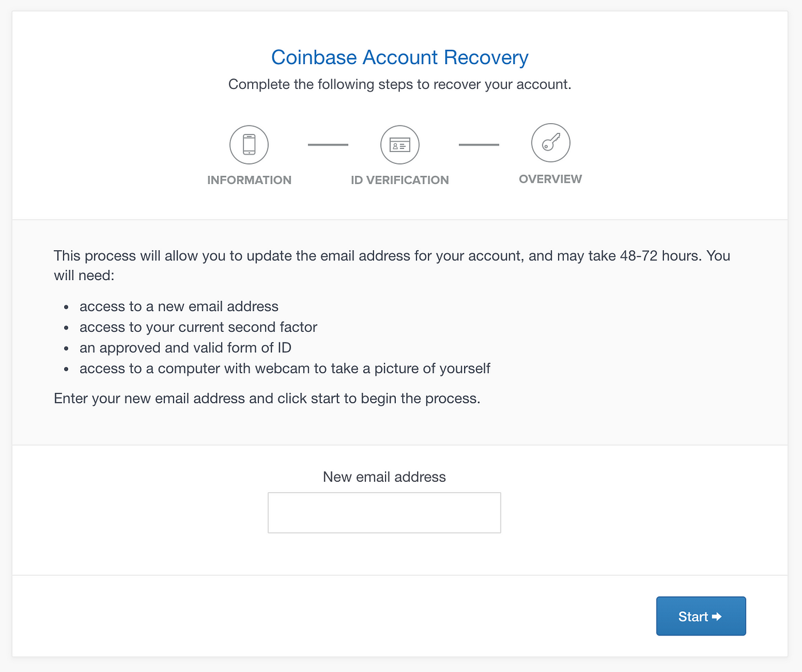This screenshot has height=672, width=802.
Task: Select the ID VERIFICATION step label
Action: tap(400, 180)
